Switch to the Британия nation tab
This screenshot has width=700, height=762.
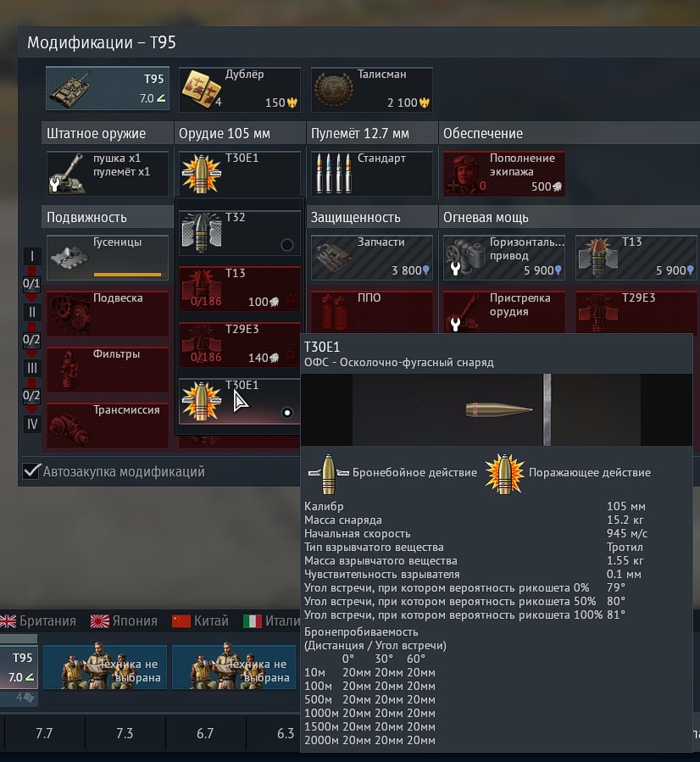point(38,620)
